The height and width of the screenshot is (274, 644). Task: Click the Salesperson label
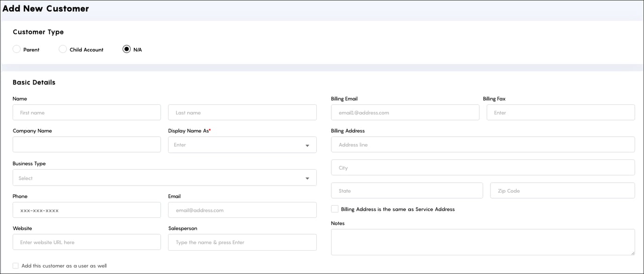click(x=183, y=229)
